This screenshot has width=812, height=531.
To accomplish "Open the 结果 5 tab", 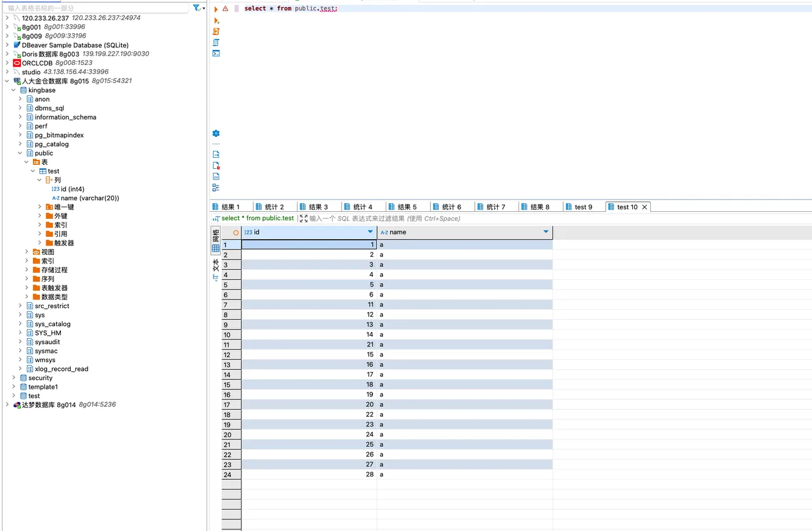I will 403,207.
